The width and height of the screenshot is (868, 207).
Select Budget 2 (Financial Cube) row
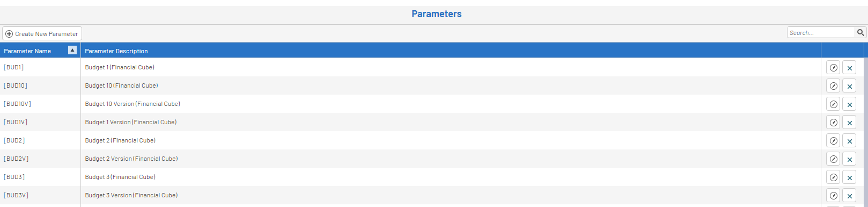410,140
